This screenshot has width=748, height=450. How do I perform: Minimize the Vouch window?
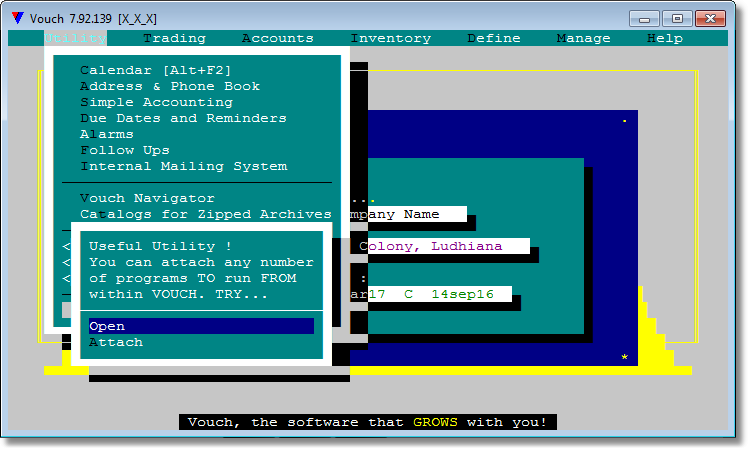644,19
